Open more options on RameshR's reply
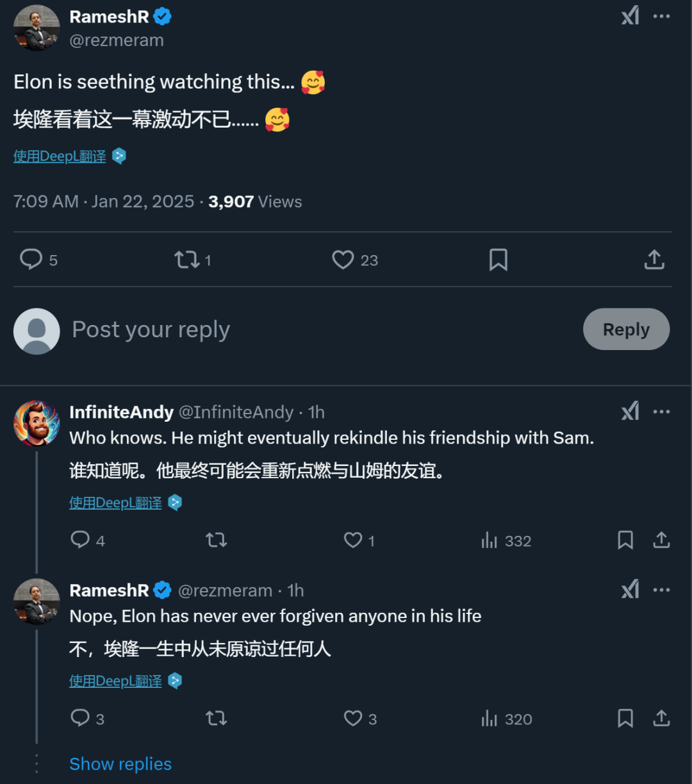Viewport: 692px width, 784px height. pos(661,590)
